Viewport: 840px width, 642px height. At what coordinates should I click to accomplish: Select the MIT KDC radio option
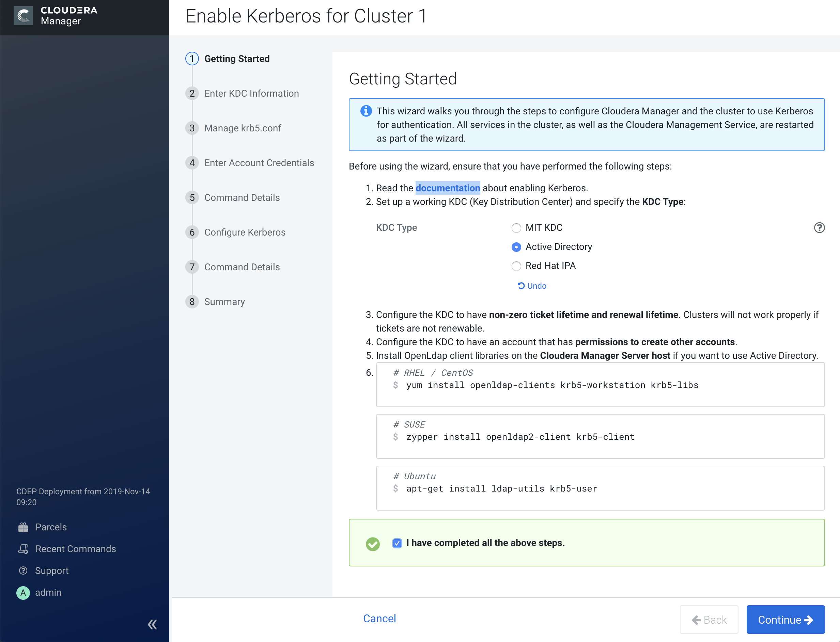[x=516, y=228]
